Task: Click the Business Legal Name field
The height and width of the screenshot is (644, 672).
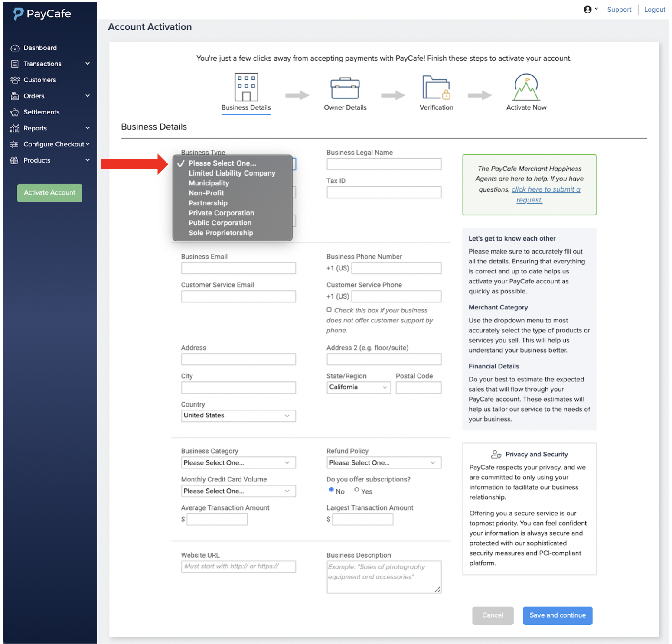Action: pyautogui.click(x=384, y=164)
